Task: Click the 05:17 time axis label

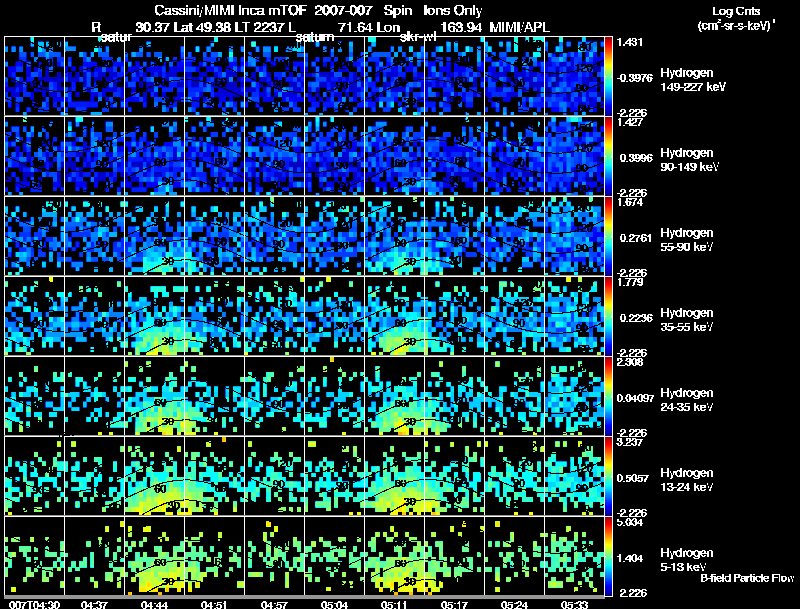Action: (454, 604)
